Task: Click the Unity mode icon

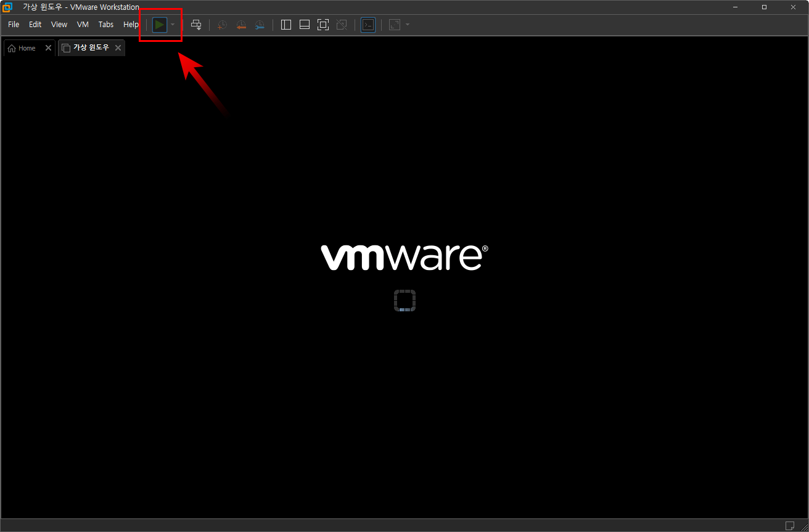Action: [342, 25]
